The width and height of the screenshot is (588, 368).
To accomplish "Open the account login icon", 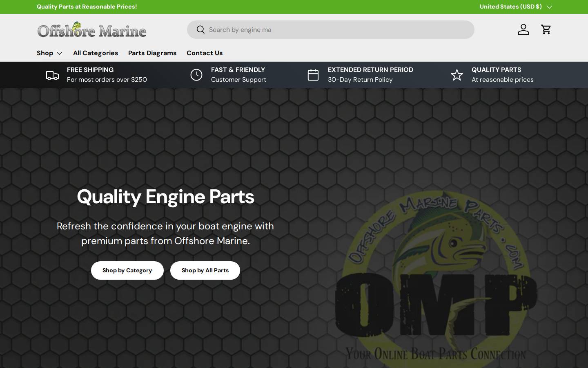I will 523,29.
